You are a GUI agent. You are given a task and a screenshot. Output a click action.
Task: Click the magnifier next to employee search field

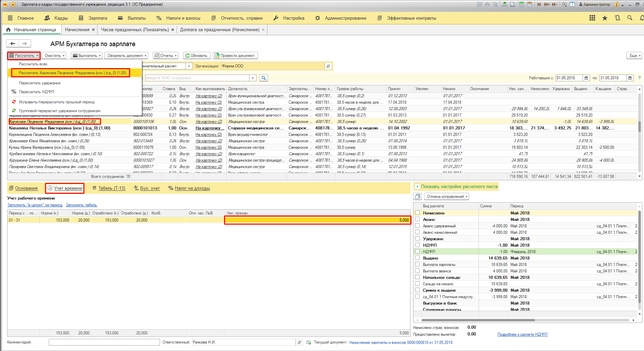[x=263, y=78]
